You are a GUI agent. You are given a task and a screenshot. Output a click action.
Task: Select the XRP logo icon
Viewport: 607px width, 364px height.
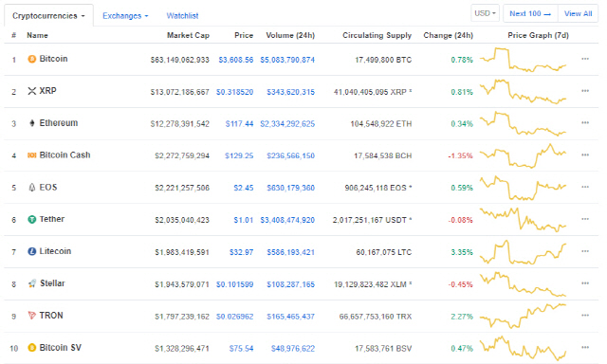click(x=31, y=91)
